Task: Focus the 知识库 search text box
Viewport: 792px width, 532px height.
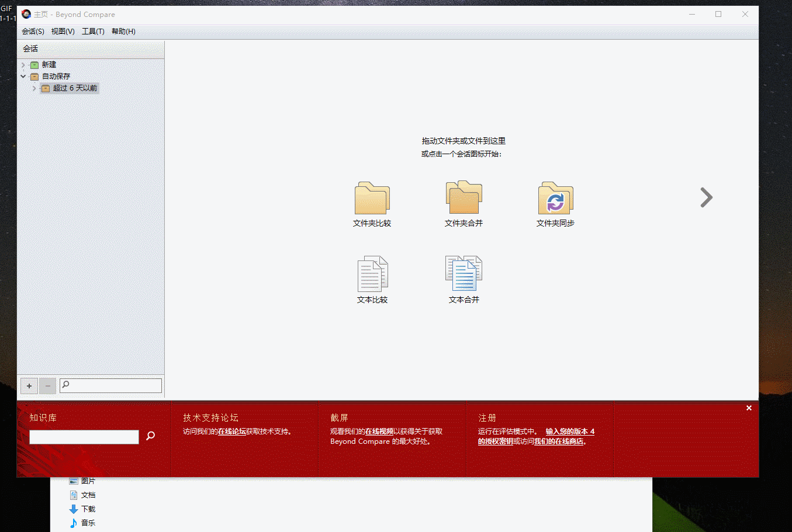Action: click(x=84, y=437)
